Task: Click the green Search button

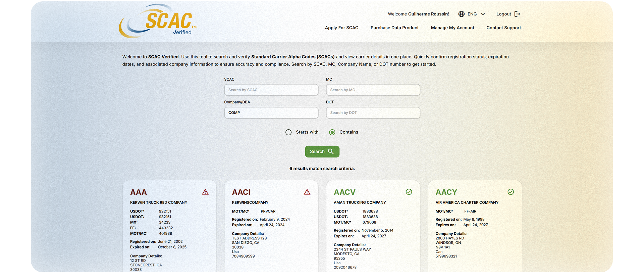Action: click(322, 151)
